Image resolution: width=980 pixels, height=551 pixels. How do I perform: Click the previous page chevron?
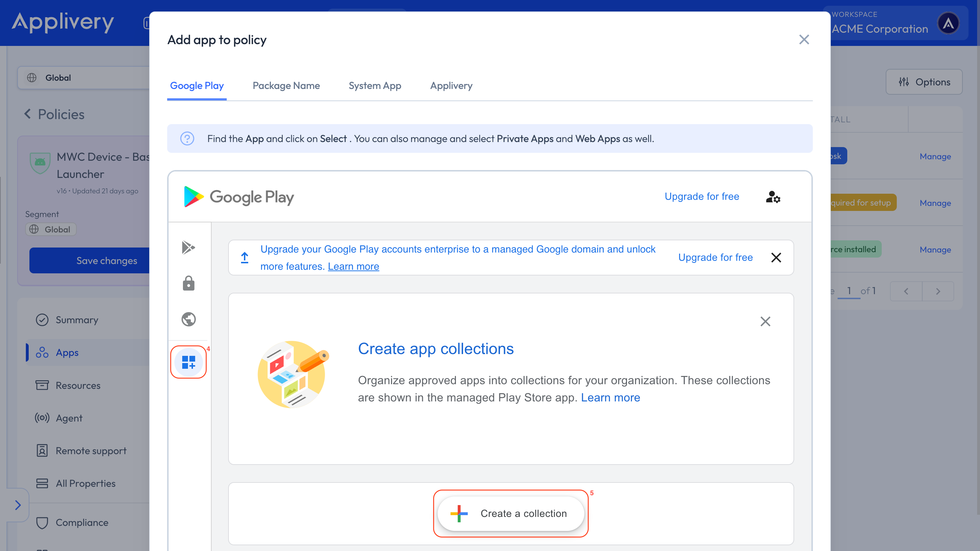(906, 291)
